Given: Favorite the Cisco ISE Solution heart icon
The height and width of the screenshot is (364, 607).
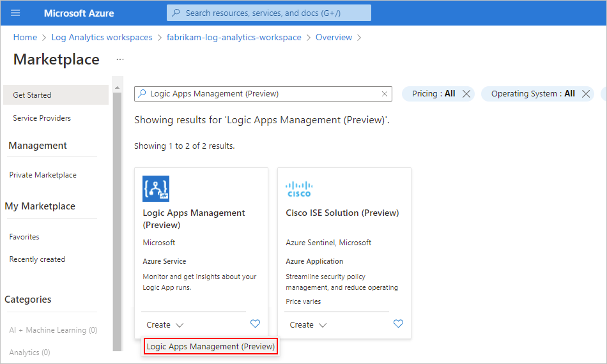Looking at the screenshot, I should (398, 324).
